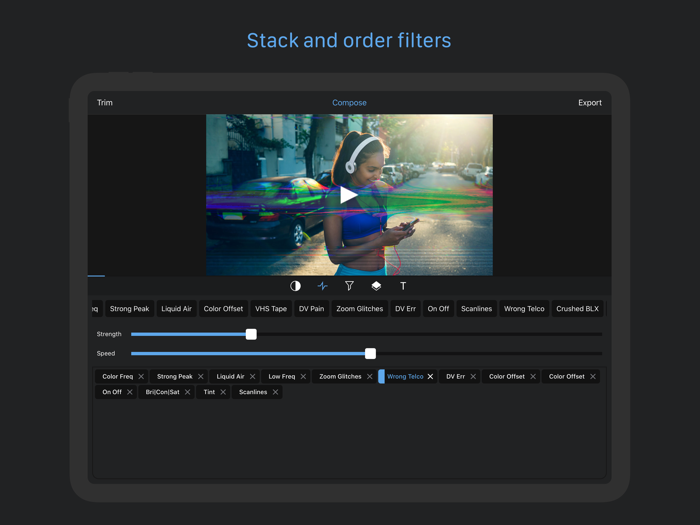Add the Scanlines effect preset

(x=476, y=309)
